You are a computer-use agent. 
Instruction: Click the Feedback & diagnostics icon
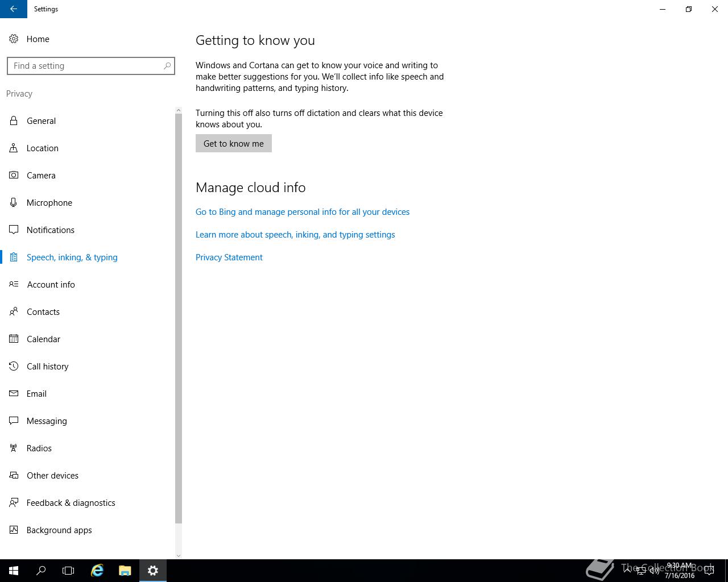click(14, 502)
